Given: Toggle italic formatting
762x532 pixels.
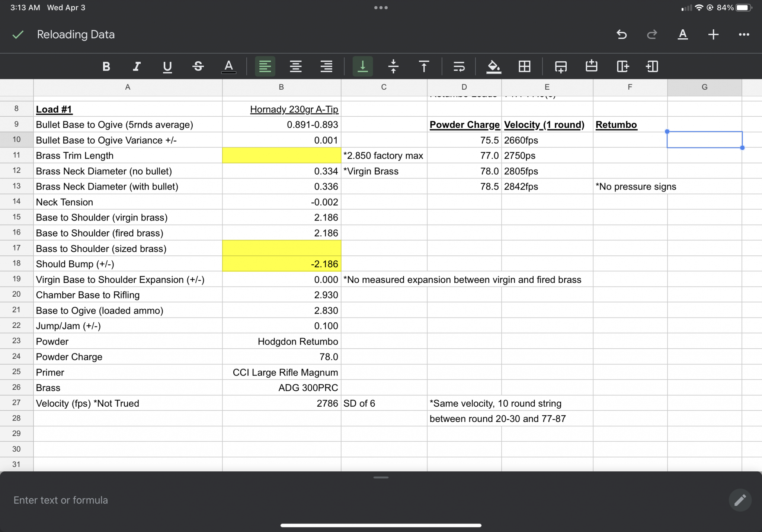Looking at the screenshot, I should [x=137, y=67].
